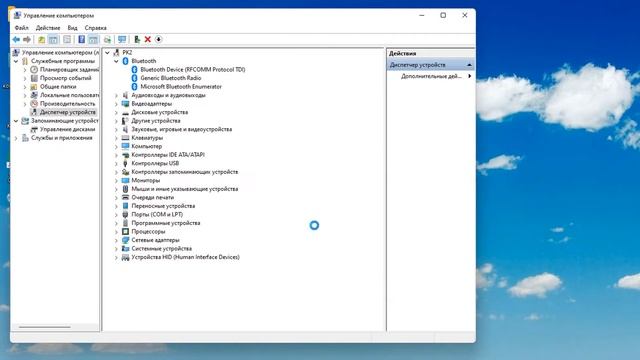Image resolution: width=640 pixels, height=360 pixels.
Task: Select Диспетчер устройств in left tree
Action: pyautogui.click(x=68, y=112)
